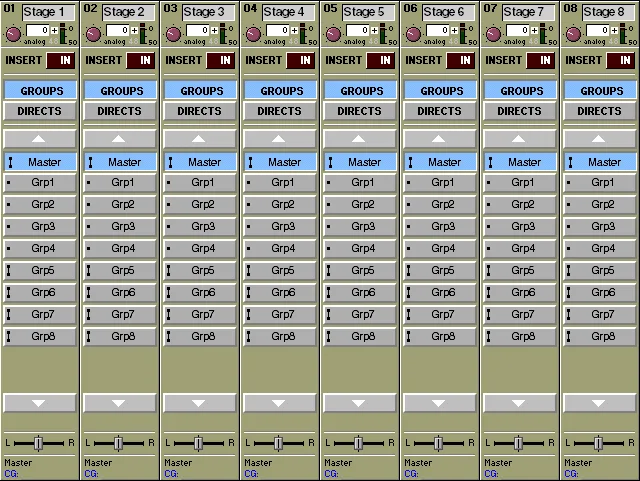Image resolution: width=640 pixels, height=481 pixels.
Task: Click the L-R pan slider on channel 04
Action: (280, 443)
